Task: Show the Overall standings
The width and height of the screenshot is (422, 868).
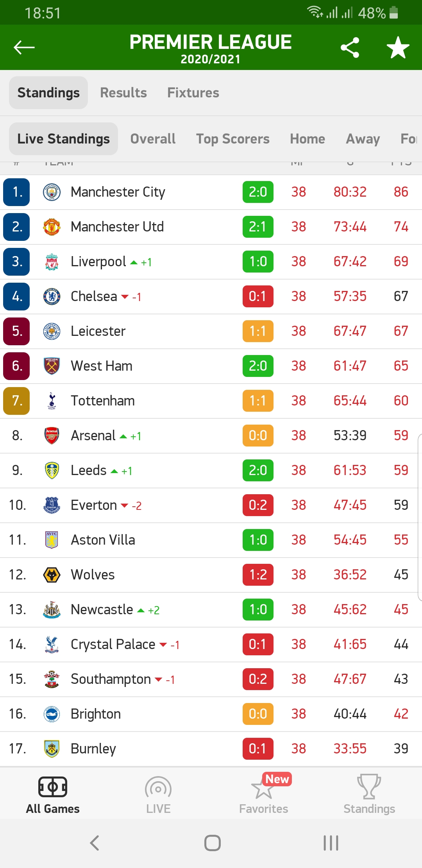Action: [153, 139]
